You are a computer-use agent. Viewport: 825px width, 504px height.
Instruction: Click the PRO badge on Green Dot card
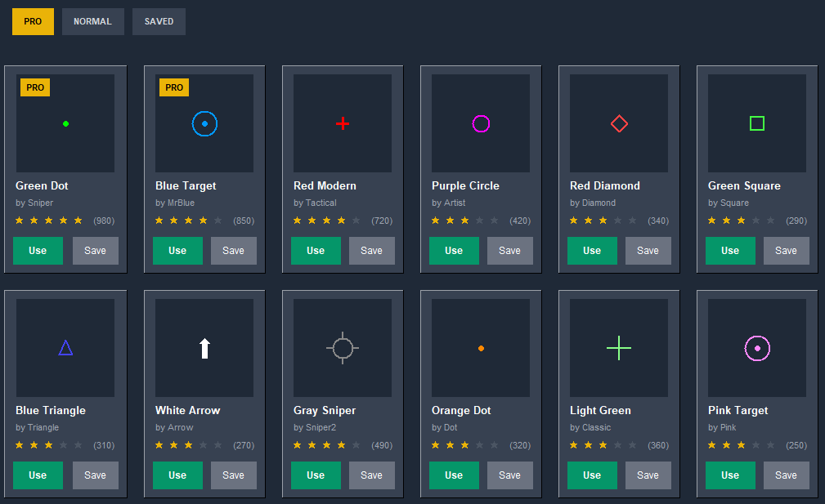(35, 87)
